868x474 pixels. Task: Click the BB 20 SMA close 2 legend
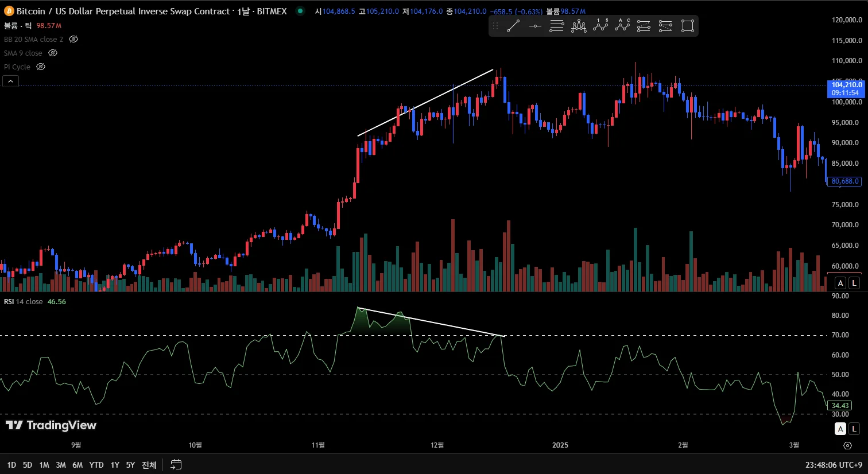click(x=34, y=39)
